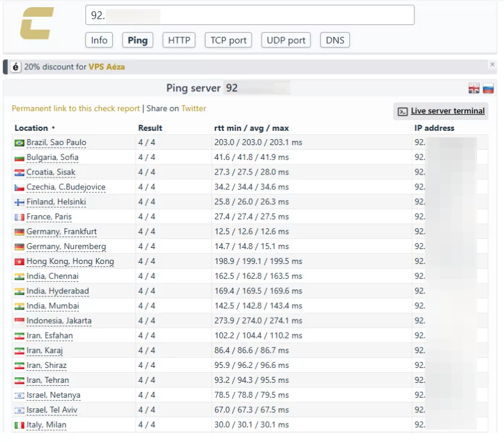The width and height of the screenshot is (504, 442).
Task: Switch language with the UK flag icon
Action: 474,88
